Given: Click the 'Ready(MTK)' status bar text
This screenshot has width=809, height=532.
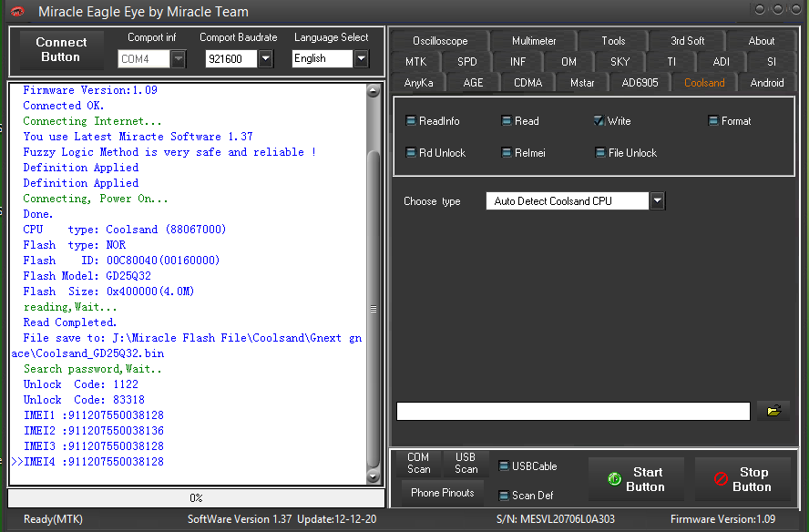Looking at the screenshot, I should point(53,519).
